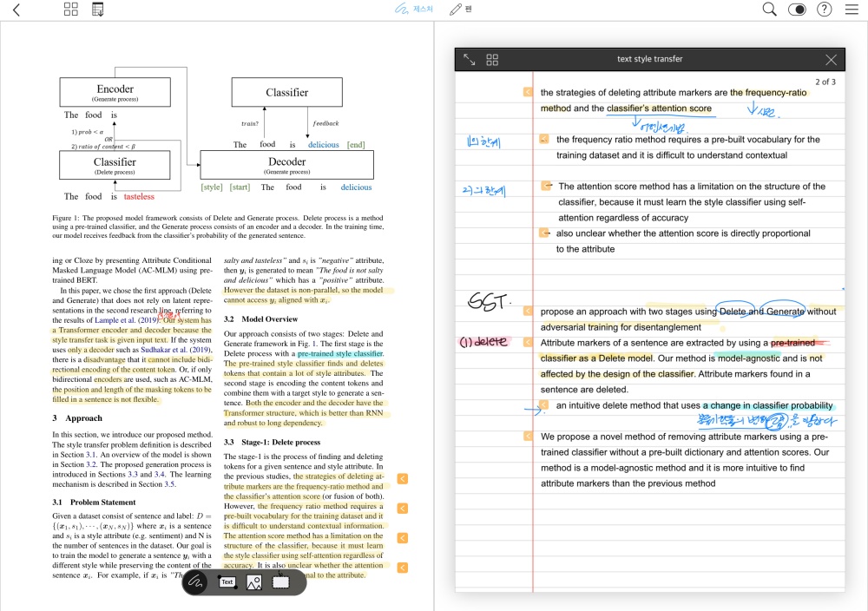Switch to the pen (펜) mode
The image size is (868, 611).
(460, 10)
